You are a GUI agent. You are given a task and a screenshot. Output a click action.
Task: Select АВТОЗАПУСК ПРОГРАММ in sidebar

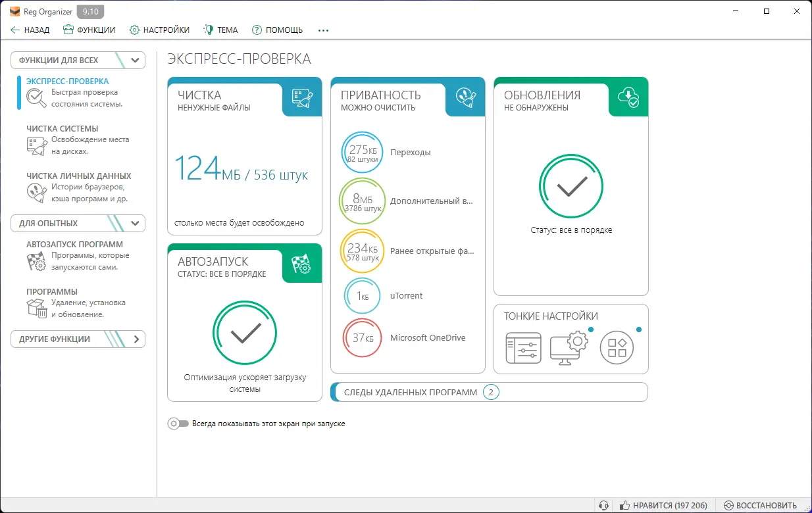point(78,255)
